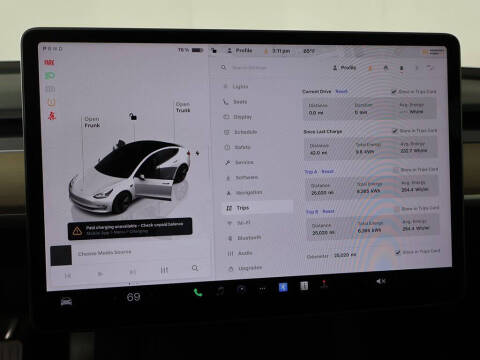The width and height of the screenshot is (480, 360).
Task: Check Trip B Show in Trips Card
Action: pyautogui.click(x=396, y=209)
